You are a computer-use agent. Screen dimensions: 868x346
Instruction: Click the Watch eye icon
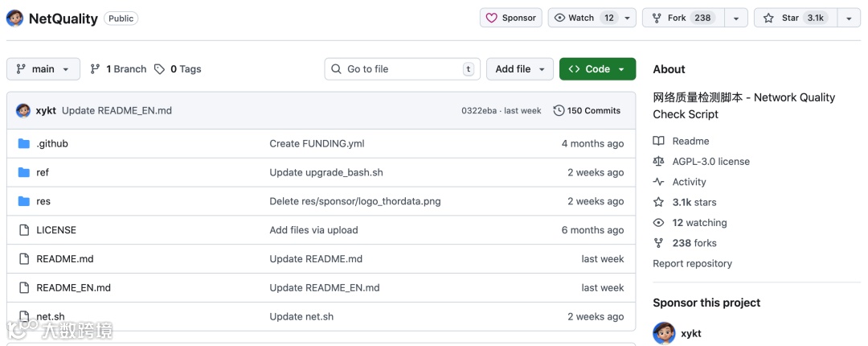[x=560, y=18]
